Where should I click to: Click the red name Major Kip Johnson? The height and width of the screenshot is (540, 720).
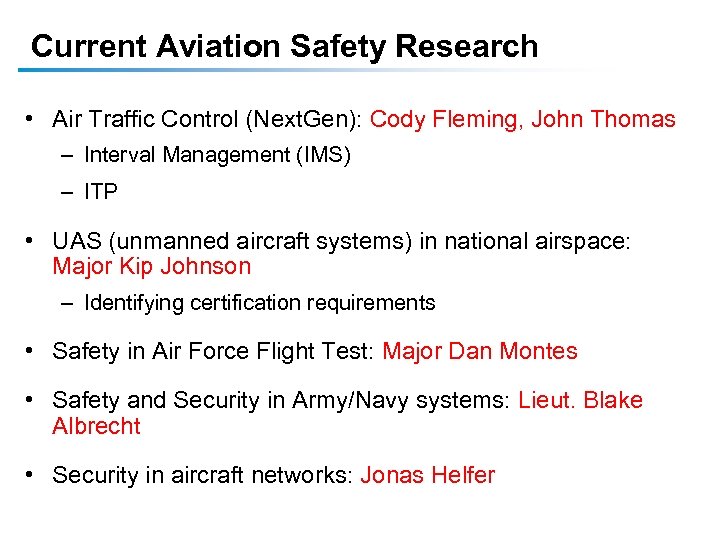point(151,267)
